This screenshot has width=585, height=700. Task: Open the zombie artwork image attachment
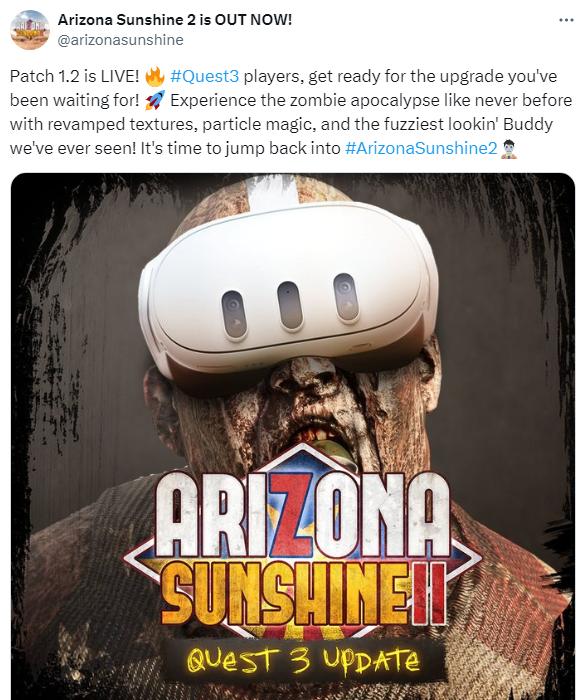pos(292,436)
